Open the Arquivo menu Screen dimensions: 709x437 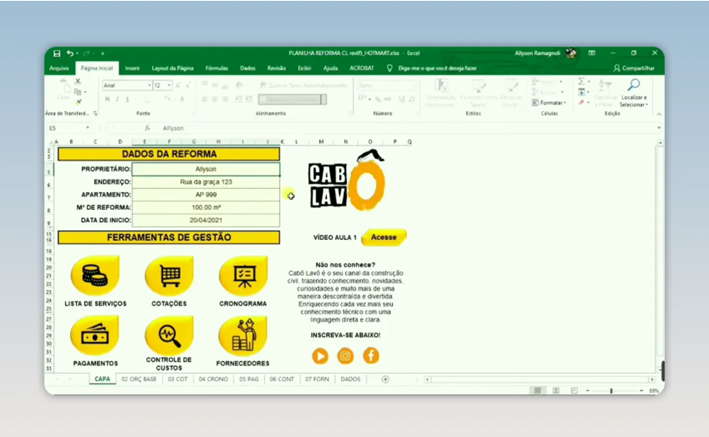pyautogui.click(x=59, y=68)
